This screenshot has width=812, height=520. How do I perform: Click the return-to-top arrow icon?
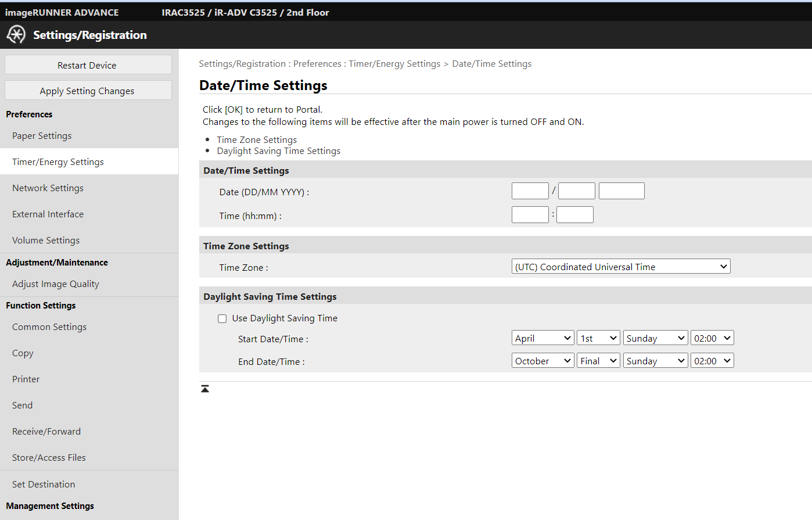point(205,389)
